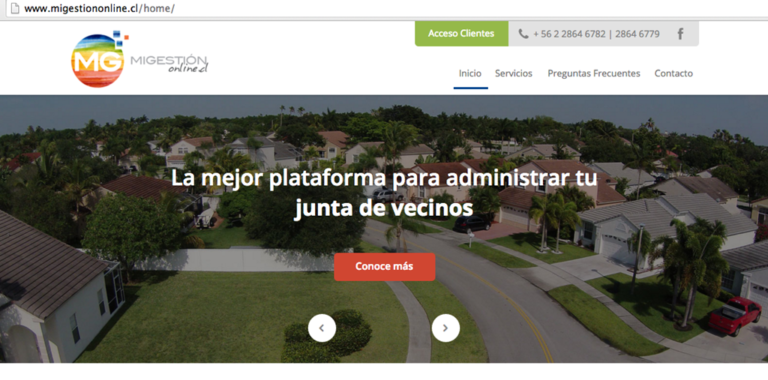Click the red Conoce más button
The image size is (768, 380).
coord(384,267)
